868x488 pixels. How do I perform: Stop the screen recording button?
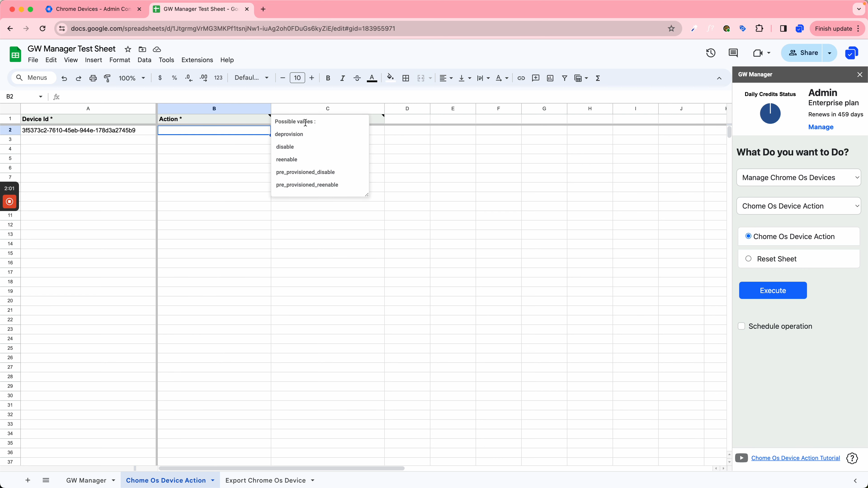point(9,201)
